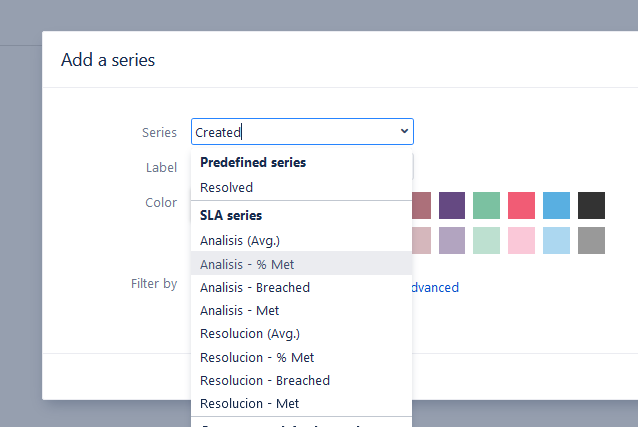
Task: Select Resolved from predefined series
Action: tap(227, 187)
